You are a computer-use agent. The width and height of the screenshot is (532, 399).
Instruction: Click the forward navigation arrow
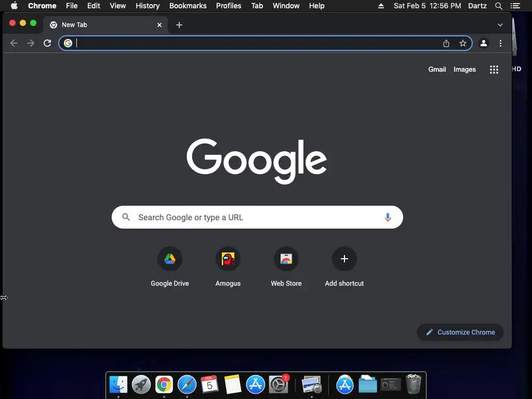(31, 43)
